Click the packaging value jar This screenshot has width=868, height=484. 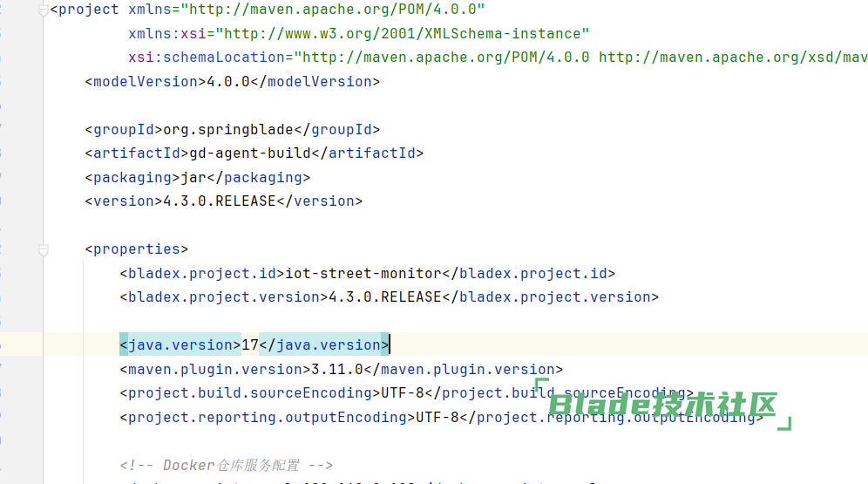click(x=193, y=177)
